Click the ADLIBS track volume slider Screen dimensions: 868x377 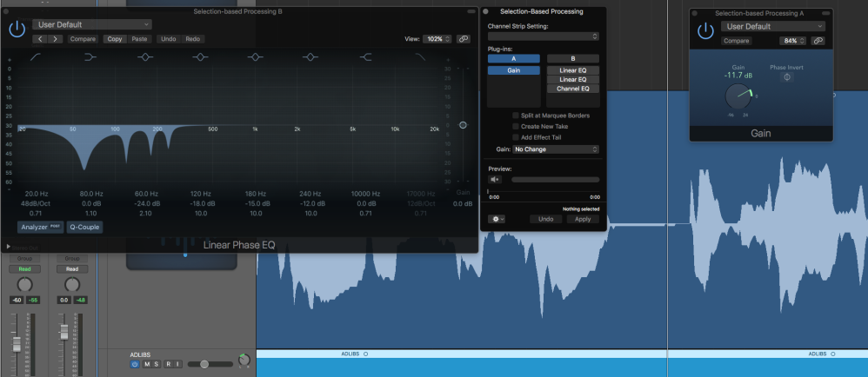click(210, 364)
